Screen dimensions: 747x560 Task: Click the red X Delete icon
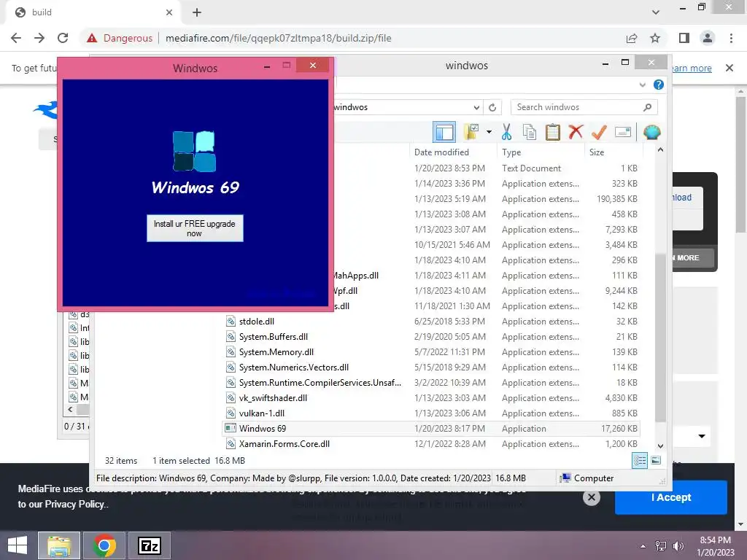pyautogui.click(x=576, y=131)
